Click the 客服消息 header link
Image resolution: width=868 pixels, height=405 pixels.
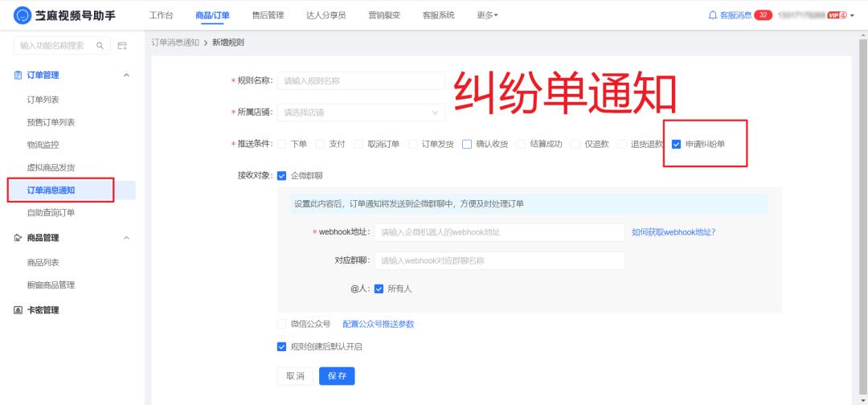pos(735,15)
